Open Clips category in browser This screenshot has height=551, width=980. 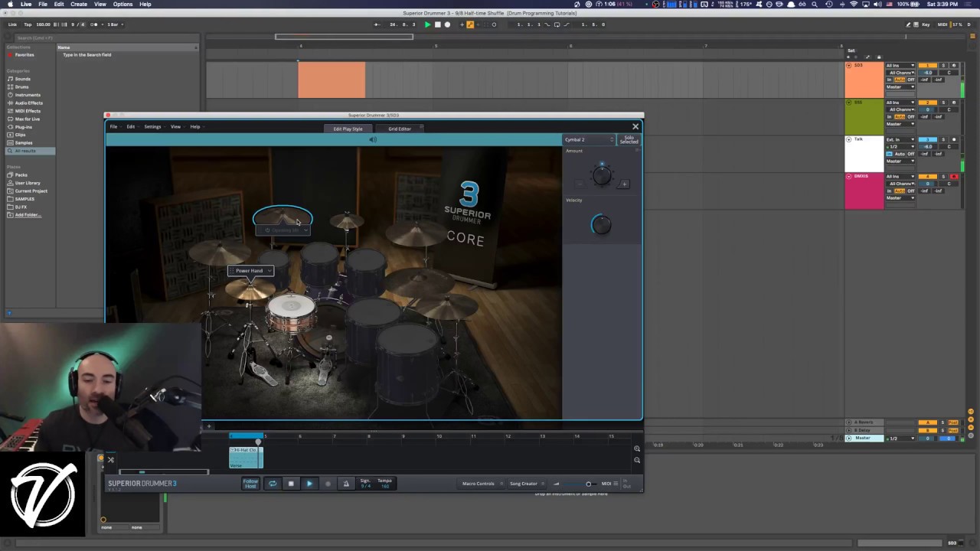pyautogui.click(x=20, y=135)
